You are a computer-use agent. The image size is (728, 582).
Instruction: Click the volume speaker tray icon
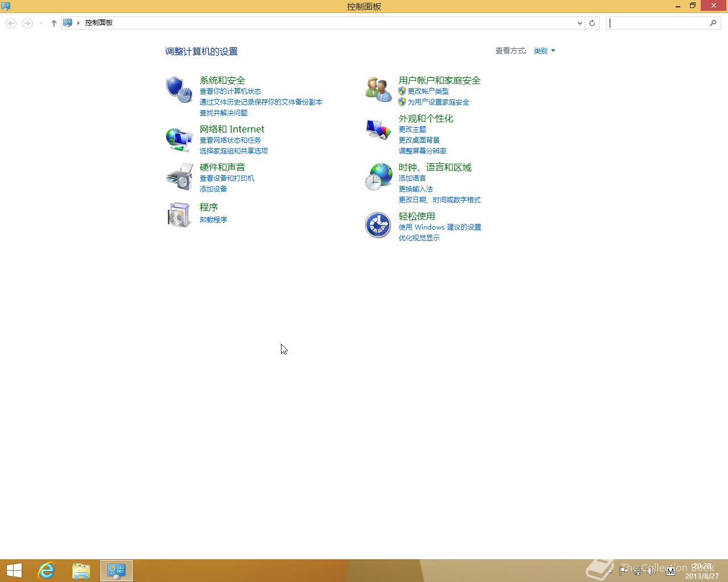tap(651, 571)
